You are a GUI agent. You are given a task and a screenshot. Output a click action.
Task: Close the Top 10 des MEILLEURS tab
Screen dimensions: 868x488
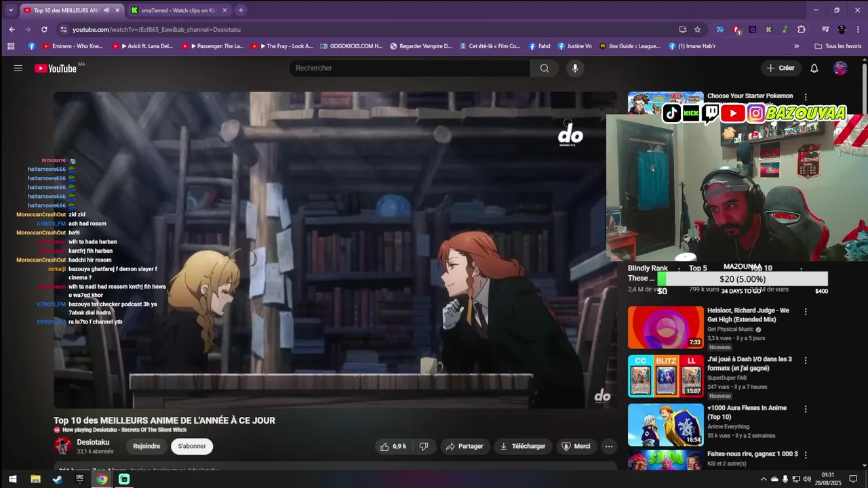[x=117, y=10]
